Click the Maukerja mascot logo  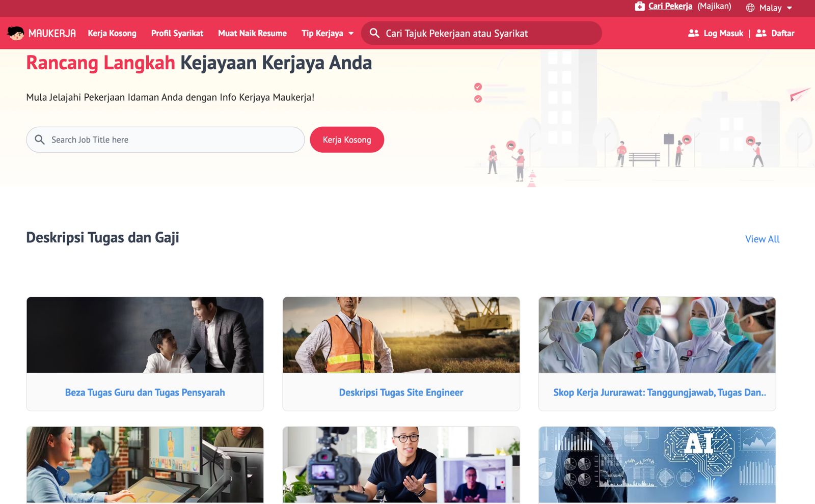(15, 33)
